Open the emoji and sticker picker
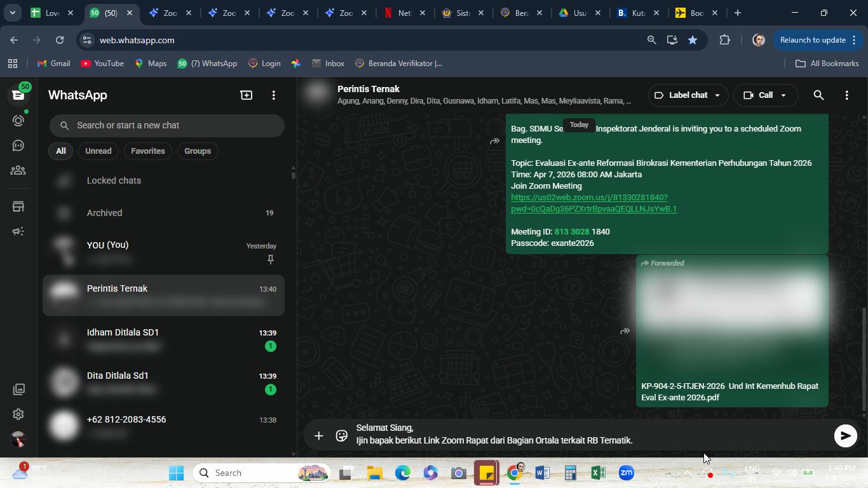Screen dimensions: 868x488 pyautogui.click(x=342, y=435)
